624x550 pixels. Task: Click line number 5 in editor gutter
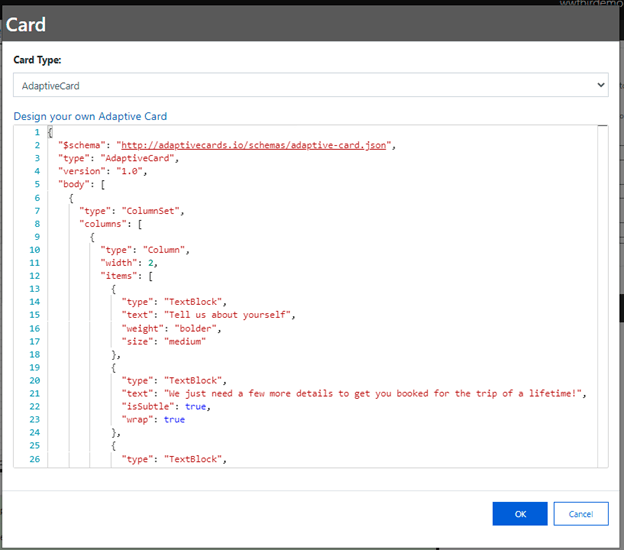click(37, 184)
